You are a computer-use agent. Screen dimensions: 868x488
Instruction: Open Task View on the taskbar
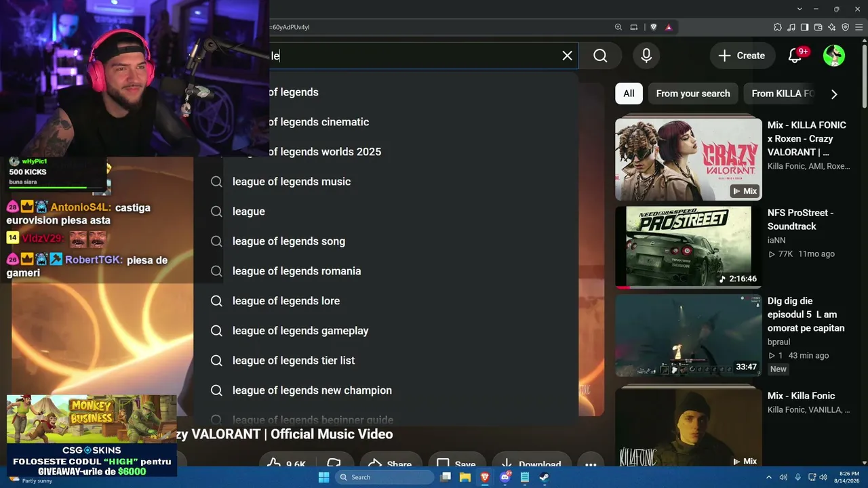coord(446,477)
